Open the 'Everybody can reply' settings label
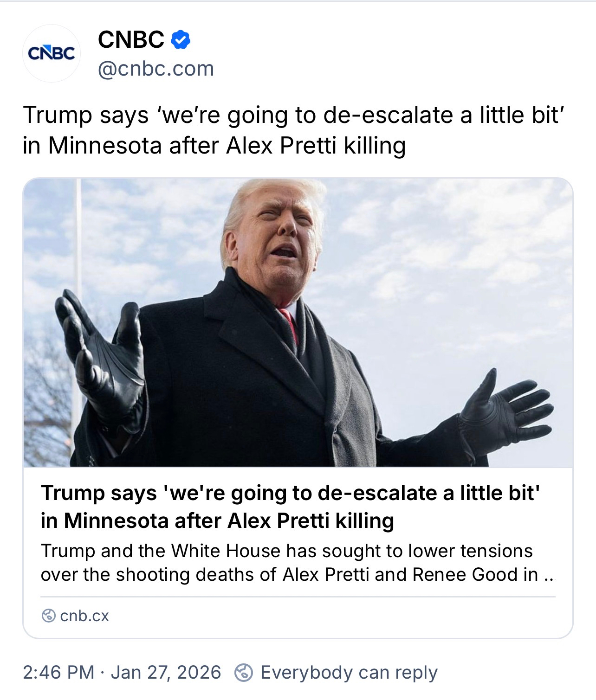596x700 pixels. click(x=349, y=673)
